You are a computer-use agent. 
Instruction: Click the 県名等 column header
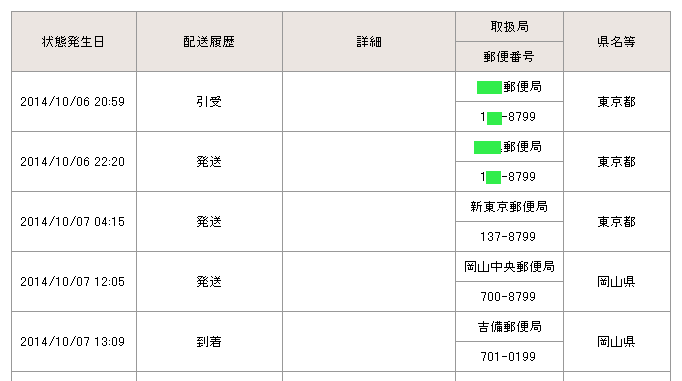(x=617, y=42)
